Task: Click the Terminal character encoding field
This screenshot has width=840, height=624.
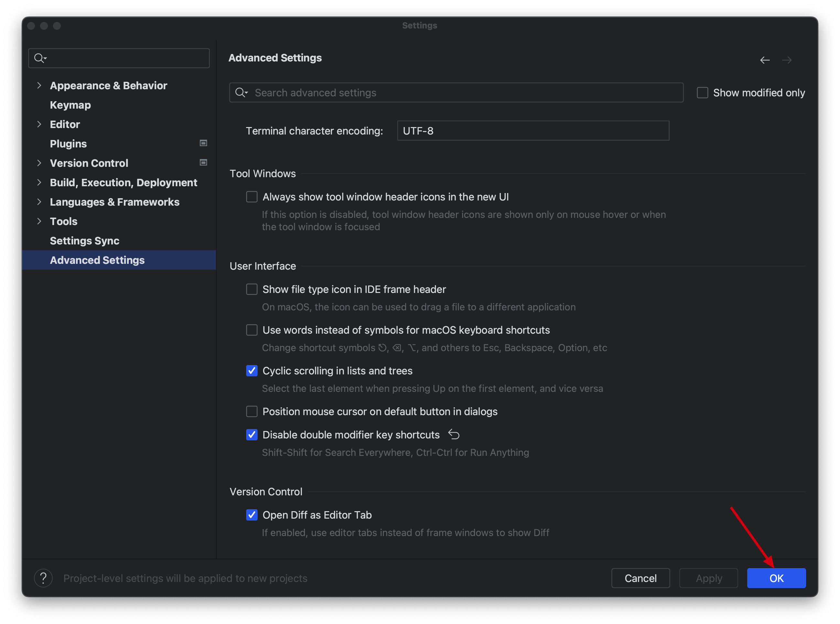Action: point(533,131)
